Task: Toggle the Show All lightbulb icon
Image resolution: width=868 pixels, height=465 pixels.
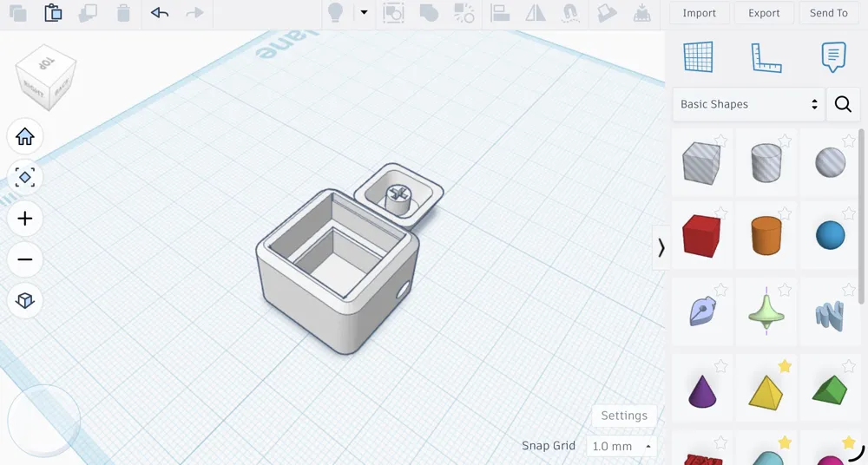Action: coord(335,13)
